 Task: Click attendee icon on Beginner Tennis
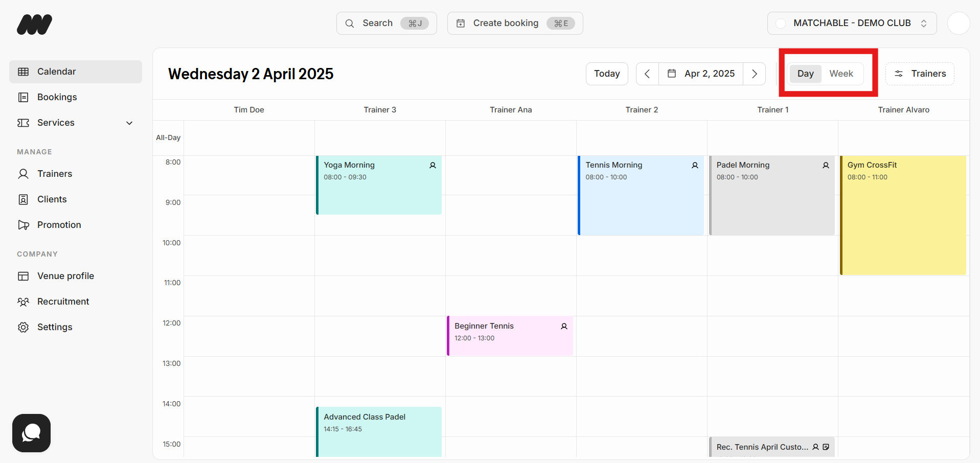[564, 327]
